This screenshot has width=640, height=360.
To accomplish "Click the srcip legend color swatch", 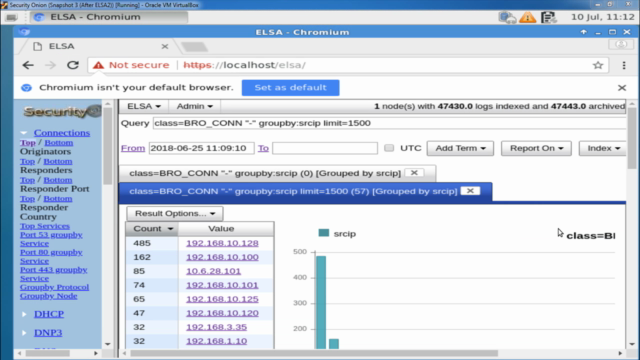I will (324, 233).
